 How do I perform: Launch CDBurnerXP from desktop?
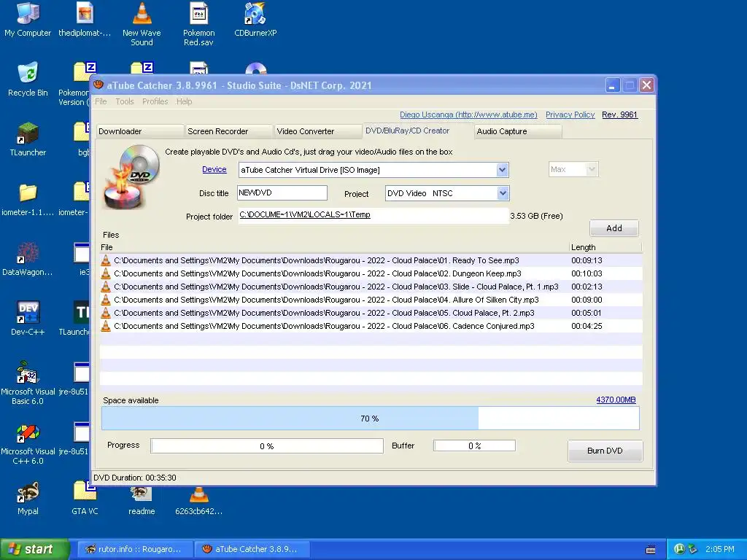tap(255, 19)
